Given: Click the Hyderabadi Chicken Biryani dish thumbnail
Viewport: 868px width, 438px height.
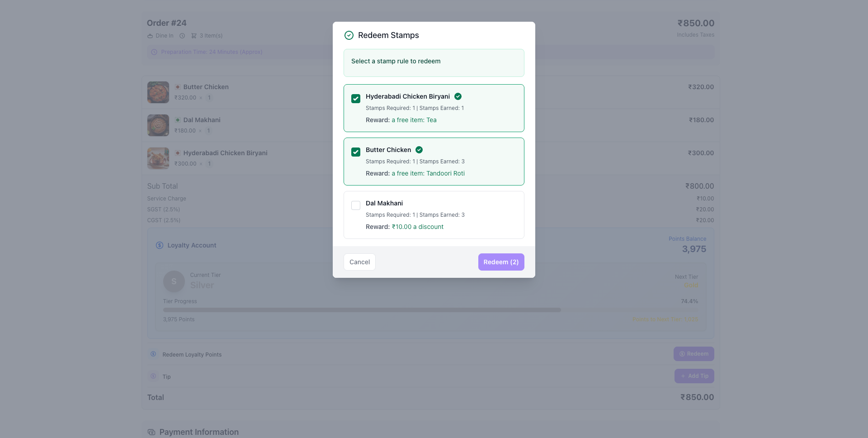Looking at the screenshot, I should coord(158,158).
